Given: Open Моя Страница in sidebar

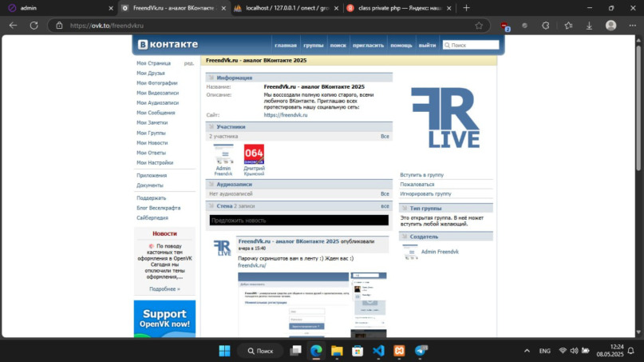Looking at the screenshot, I should click(153, 63).
